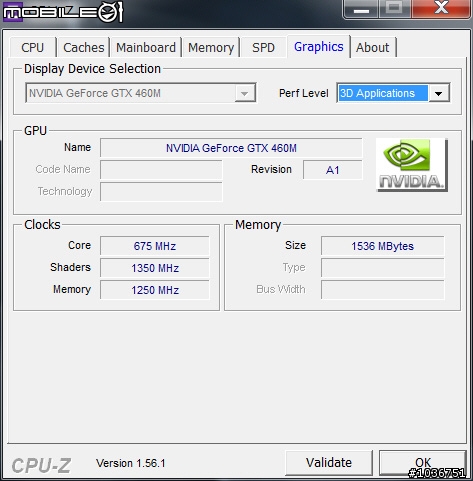Click the CPU-Z logo text
The height and width of the screenshot is (481, 473).
(x=41, y=465)
